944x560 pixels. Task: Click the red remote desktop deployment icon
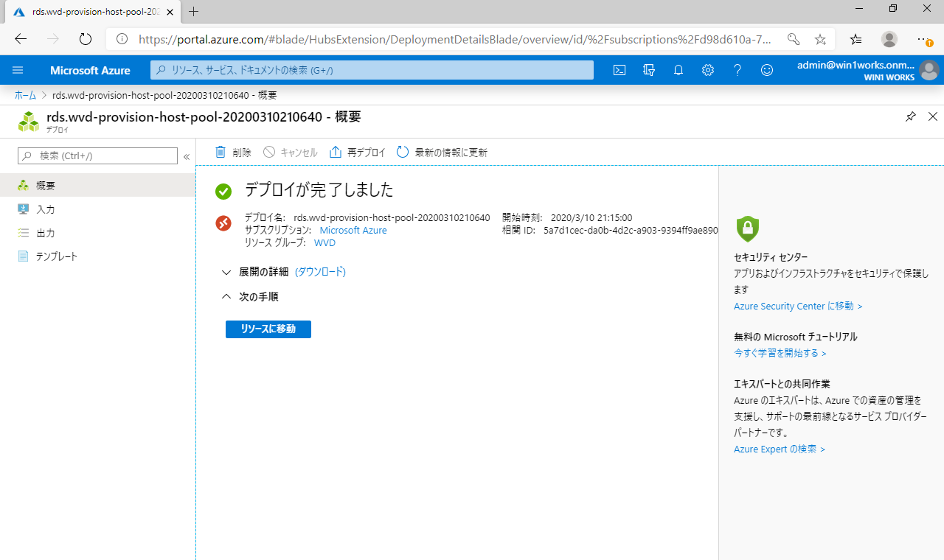[x=223, y=223]
